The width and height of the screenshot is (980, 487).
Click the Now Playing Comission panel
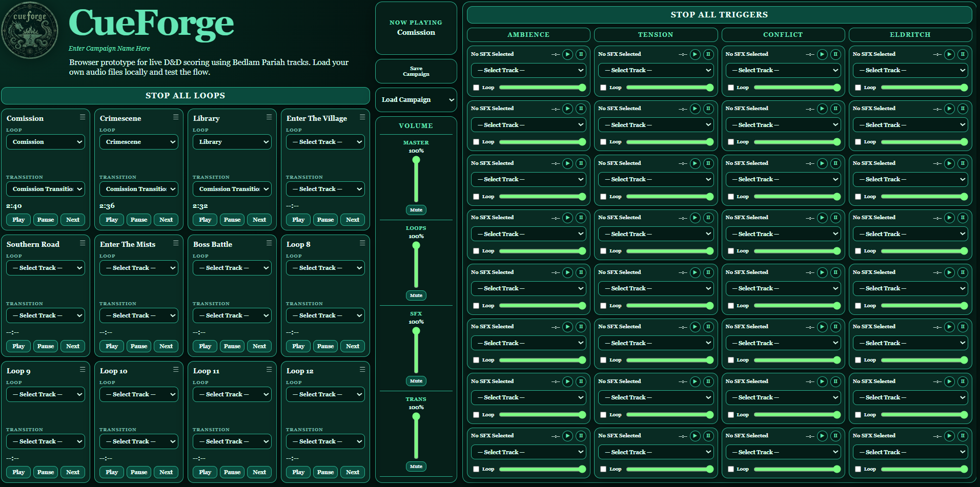416,28
